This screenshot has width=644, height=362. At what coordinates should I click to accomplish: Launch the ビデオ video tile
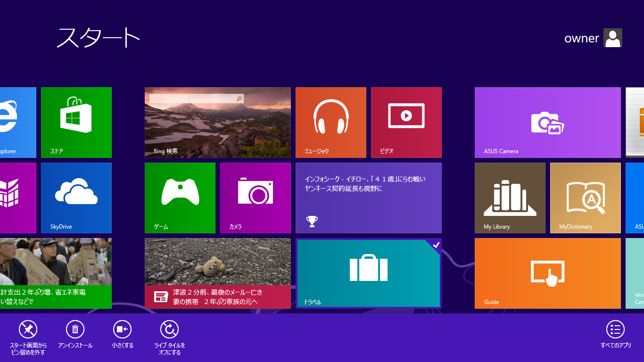(406, 123)
